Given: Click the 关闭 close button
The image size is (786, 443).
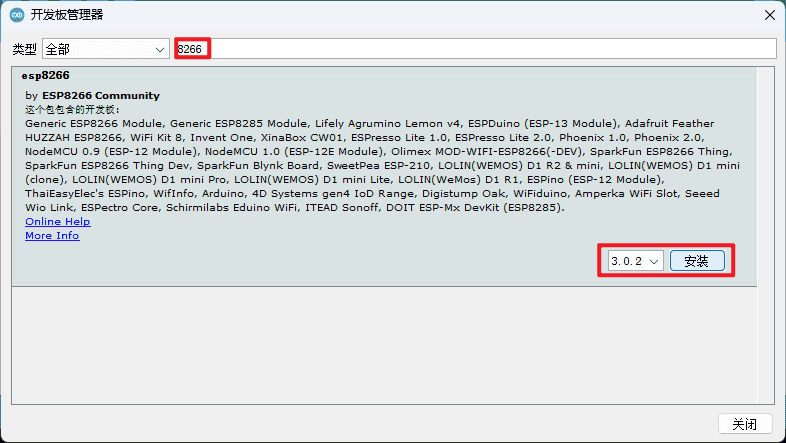Looking at the screenshot, I should click(744, 424).
